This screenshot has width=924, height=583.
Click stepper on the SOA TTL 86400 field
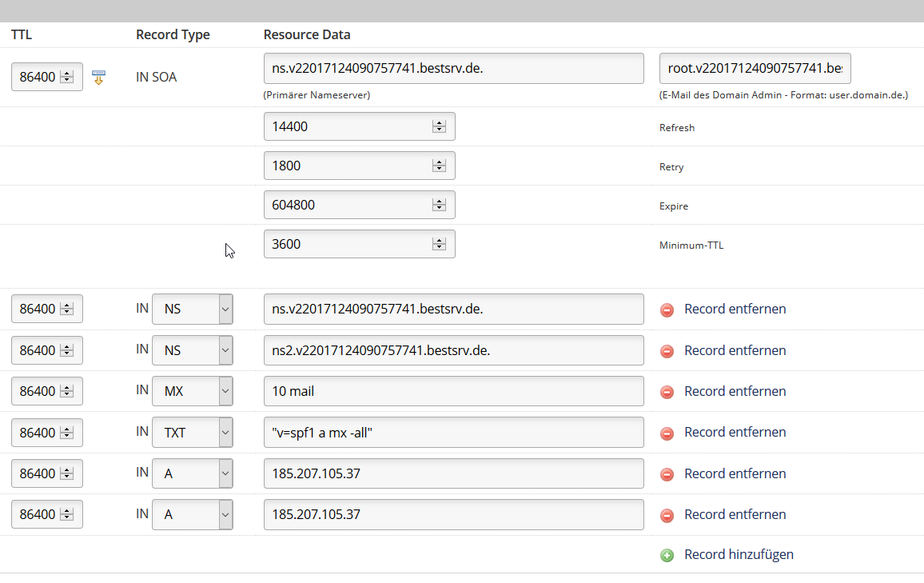pos(67,78)
